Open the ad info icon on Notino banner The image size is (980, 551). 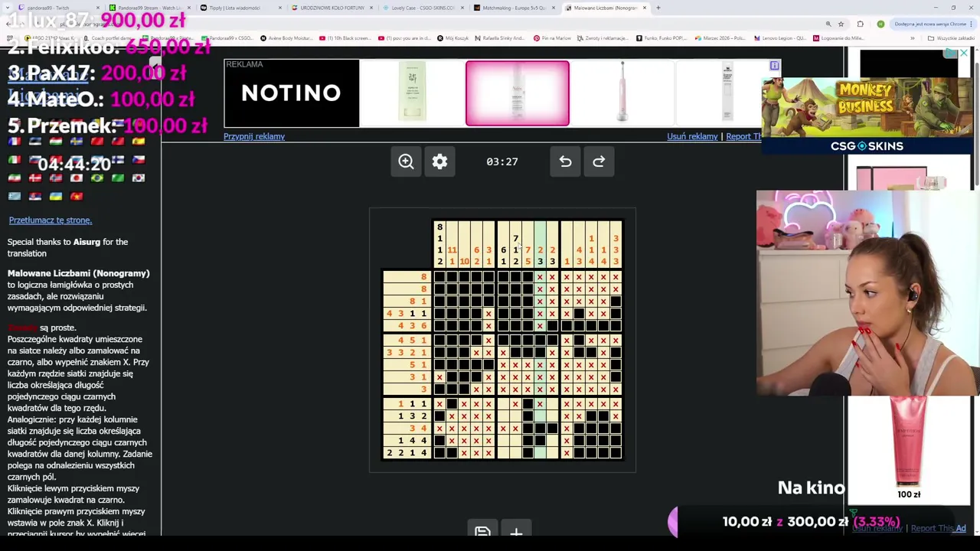tap(774, 66)
